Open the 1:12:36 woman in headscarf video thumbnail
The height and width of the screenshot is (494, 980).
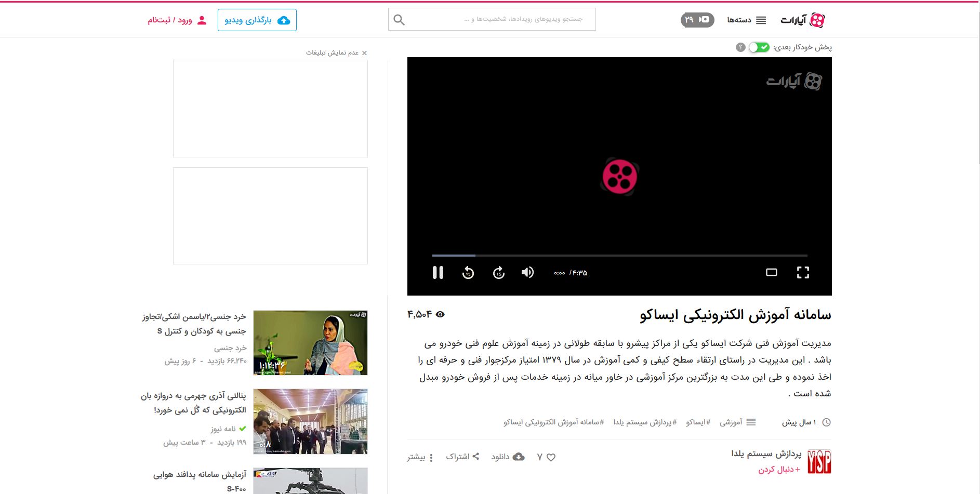click(310, 343)
